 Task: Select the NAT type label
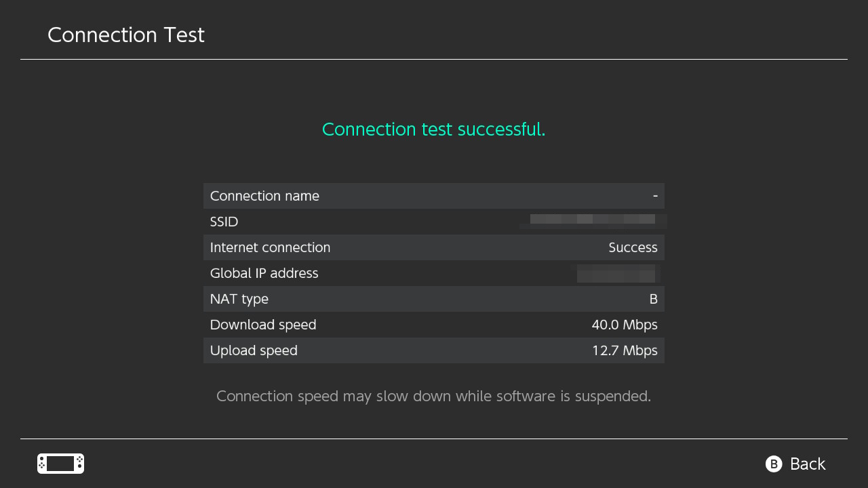point(239,299)
